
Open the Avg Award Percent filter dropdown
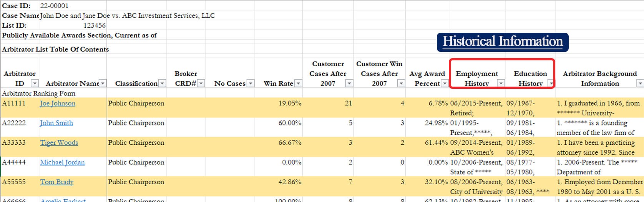coord(445,83)
